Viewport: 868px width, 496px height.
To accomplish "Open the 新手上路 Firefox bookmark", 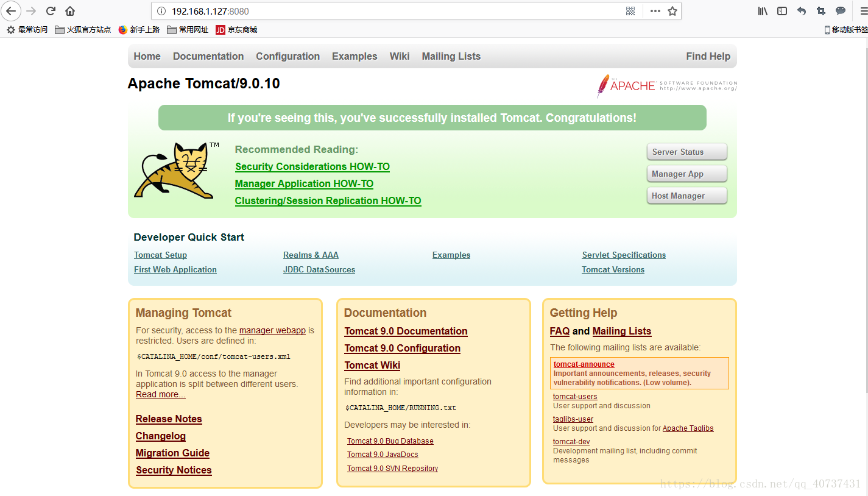I will (x=139, y=29).
